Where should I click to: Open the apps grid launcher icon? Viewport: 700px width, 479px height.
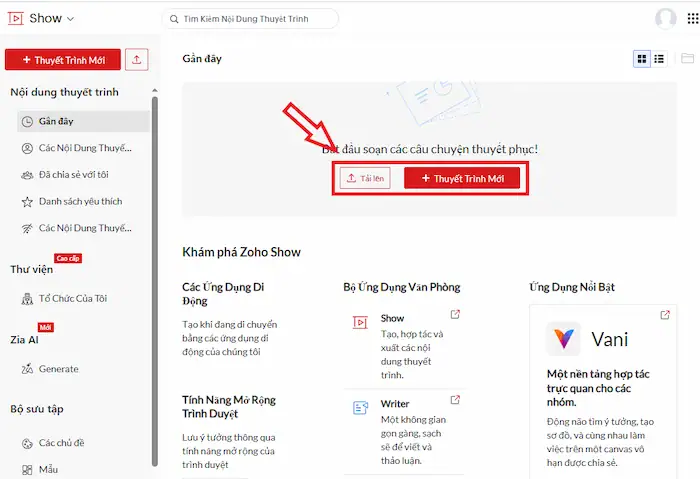[692, 18]
